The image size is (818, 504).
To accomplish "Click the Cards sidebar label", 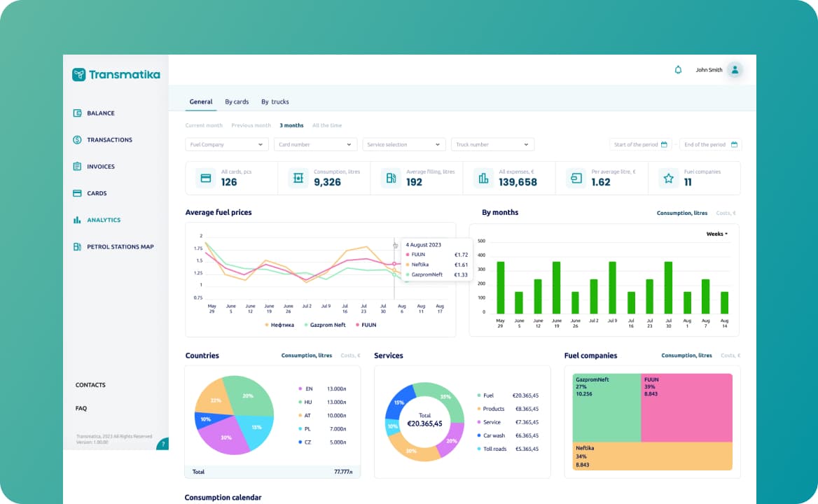I will (97, 193).
